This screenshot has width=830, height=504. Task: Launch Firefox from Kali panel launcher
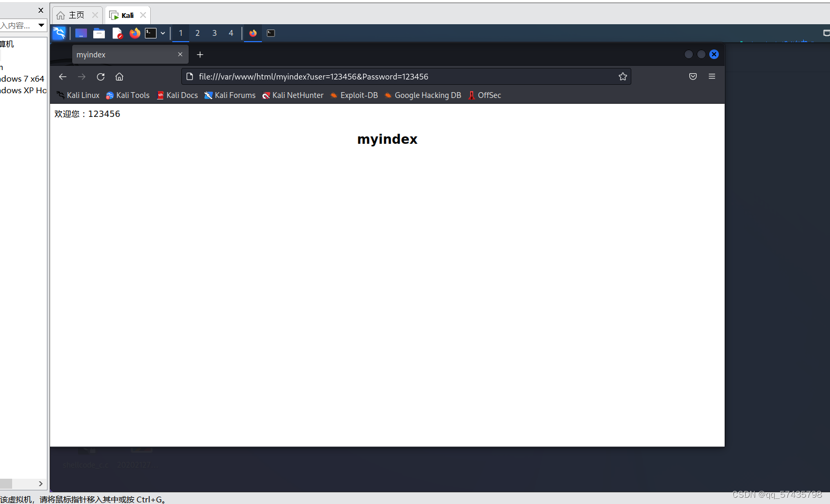[x=135, y=33]
